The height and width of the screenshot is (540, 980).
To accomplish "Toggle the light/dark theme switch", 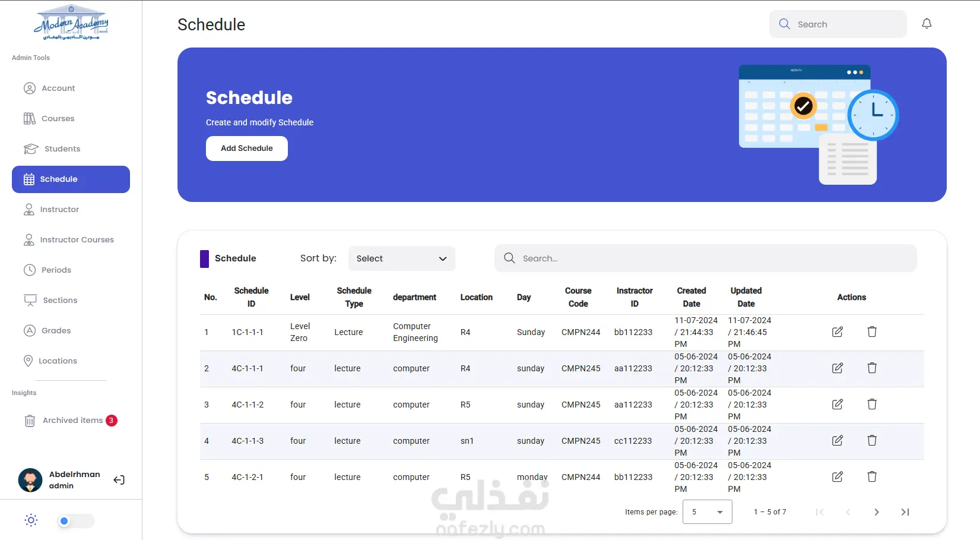I will pos(76,521).
